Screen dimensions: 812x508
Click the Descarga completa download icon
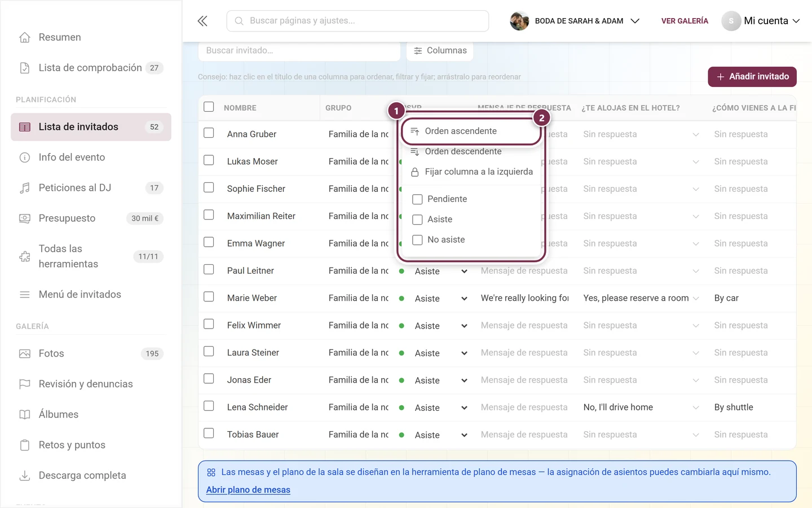(x=25, y=476)
